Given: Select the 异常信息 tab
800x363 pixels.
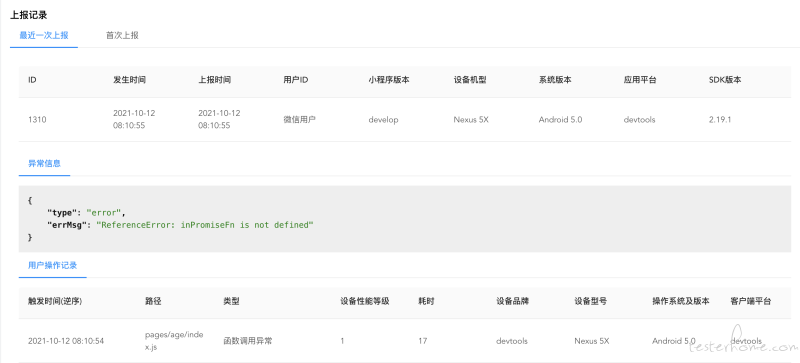Looking at the screenshot, I should [x=44, y=164].
